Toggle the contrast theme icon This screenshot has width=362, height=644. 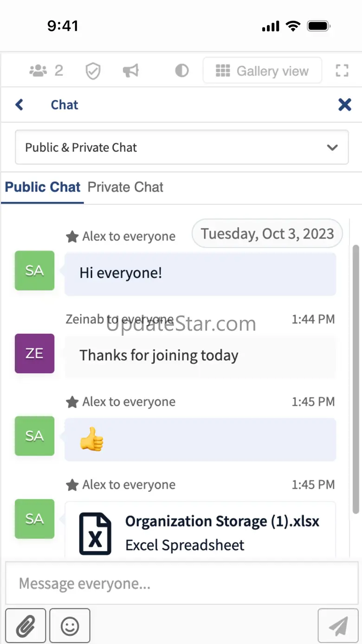pos(181,71)
